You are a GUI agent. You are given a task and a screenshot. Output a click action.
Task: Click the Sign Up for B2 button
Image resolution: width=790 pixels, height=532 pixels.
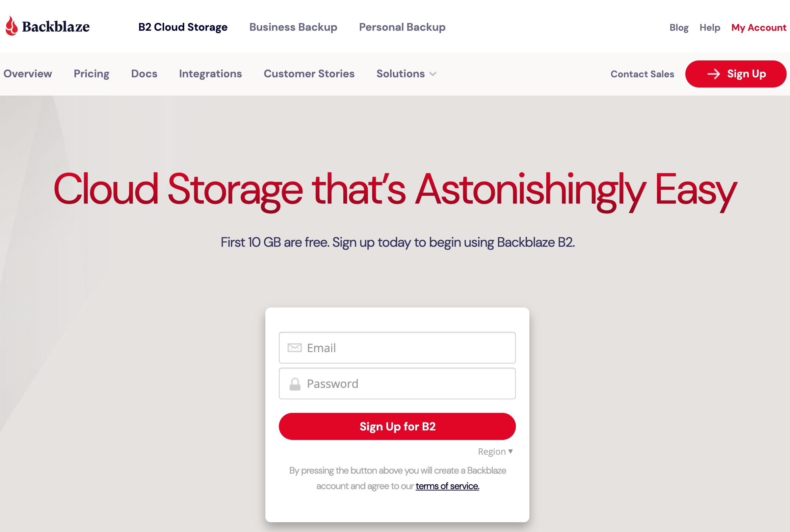point(397,426)
